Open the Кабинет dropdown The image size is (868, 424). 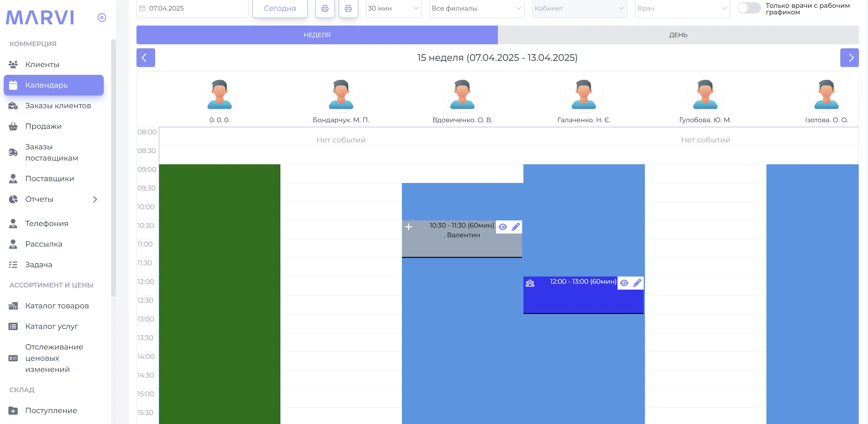pos(579,8)
